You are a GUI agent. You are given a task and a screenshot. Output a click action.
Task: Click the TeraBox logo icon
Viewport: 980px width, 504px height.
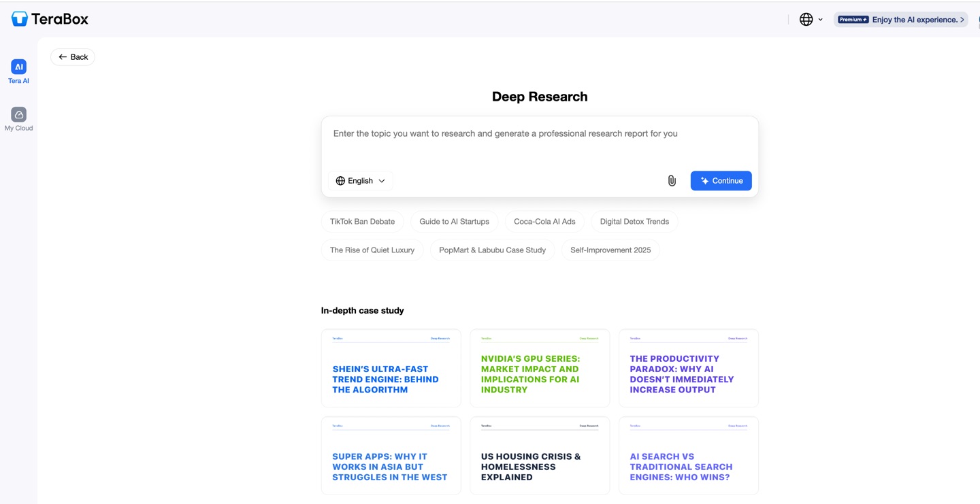point(18,18)
